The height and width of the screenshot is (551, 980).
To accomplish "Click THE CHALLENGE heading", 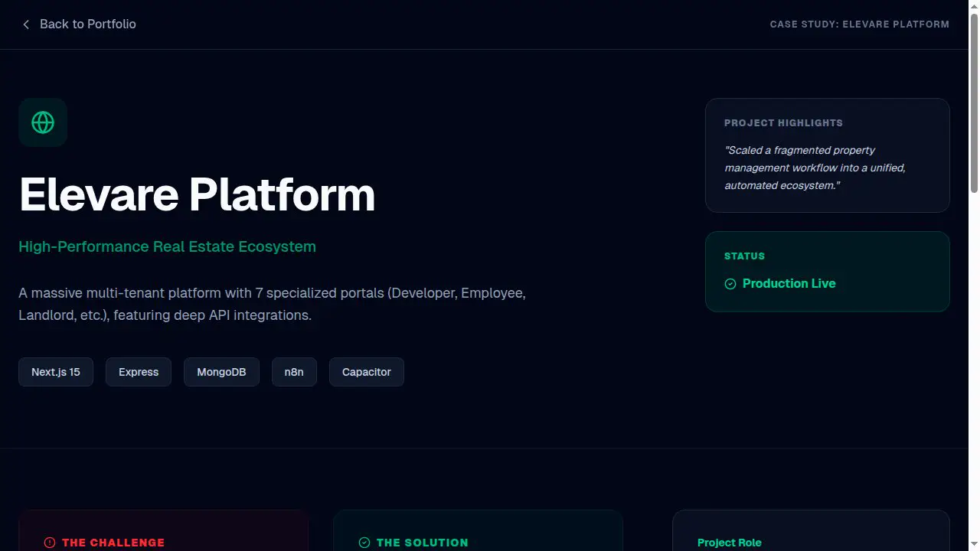I will 113,543.
